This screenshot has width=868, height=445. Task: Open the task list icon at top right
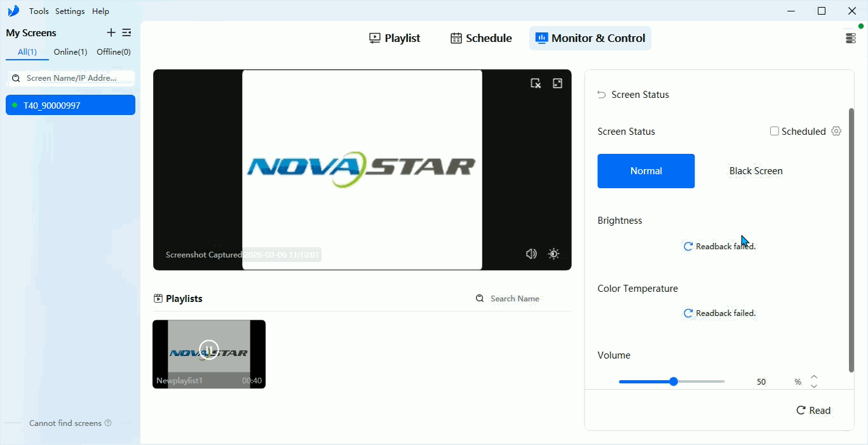851,38
